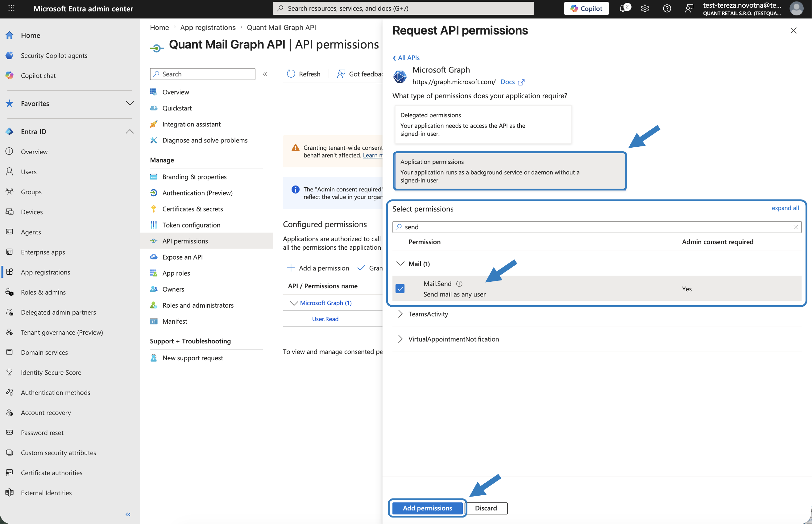Collapse the Mail (1) group

[400, 264]
